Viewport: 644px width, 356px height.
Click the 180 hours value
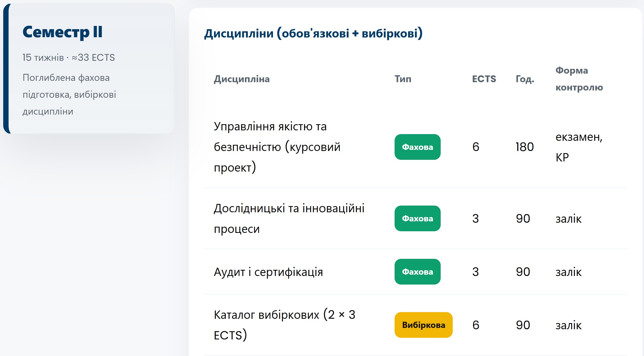pyautogui.click(x=525, y=147)
